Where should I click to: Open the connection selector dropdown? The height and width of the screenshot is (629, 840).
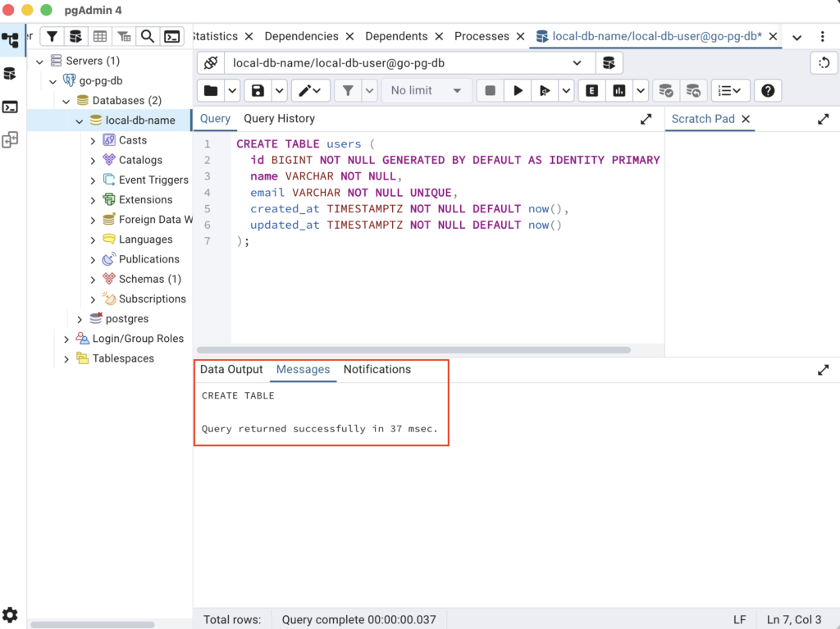[x=577, y=63]
